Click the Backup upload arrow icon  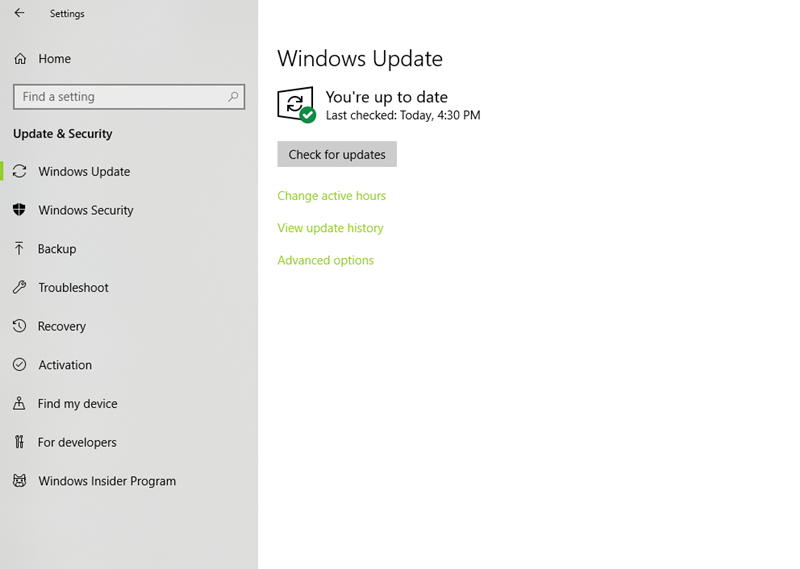point(19,249)
